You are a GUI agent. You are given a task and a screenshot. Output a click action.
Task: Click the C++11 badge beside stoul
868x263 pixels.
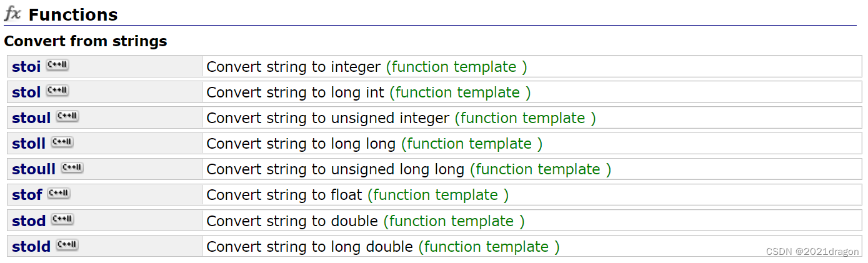(67, 116)
